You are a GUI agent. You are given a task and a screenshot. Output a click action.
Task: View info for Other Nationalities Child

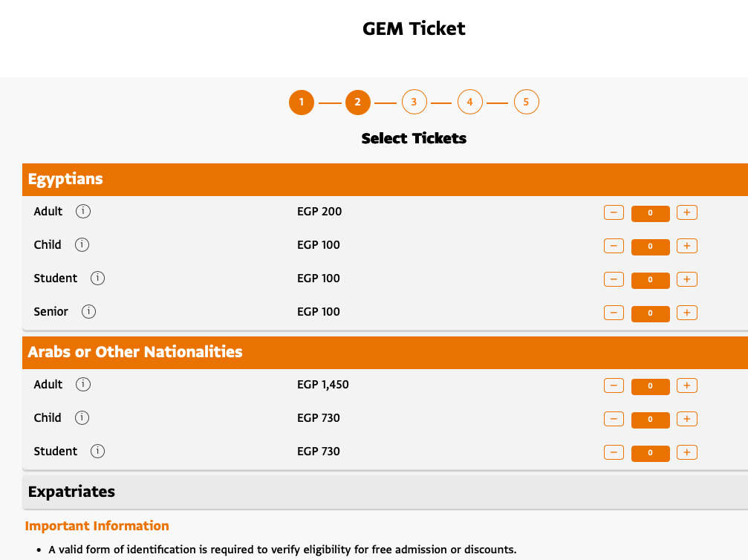point(82,418)
